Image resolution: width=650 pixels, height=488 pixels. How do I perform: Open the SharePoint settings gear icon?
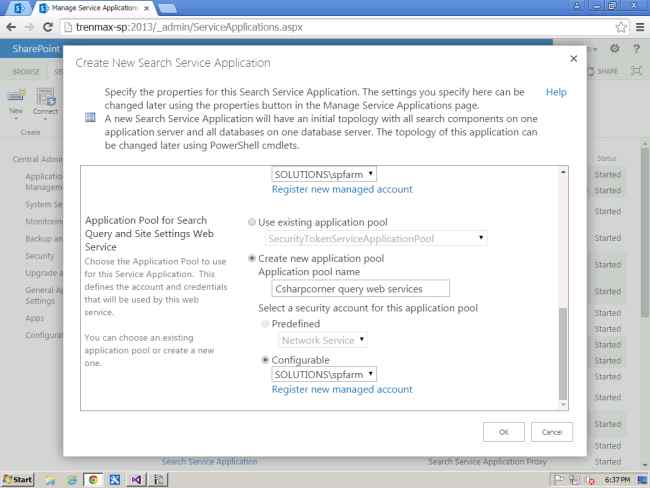coord(614,49)
